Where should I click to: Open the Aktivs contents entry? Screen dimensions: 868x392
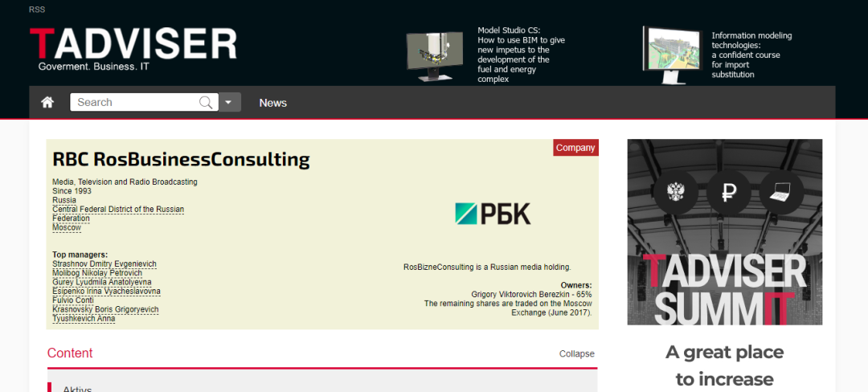click(77, 389)
